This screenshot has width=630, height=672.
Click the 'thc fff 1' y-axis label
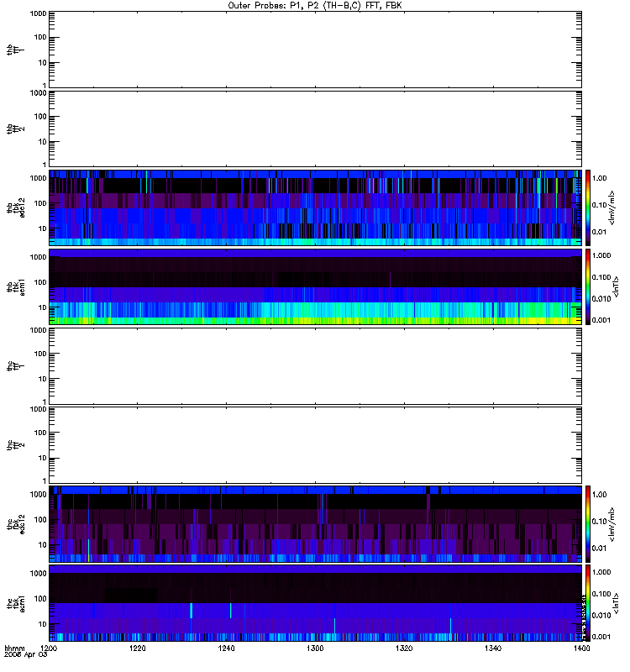[x=15, y=366]
